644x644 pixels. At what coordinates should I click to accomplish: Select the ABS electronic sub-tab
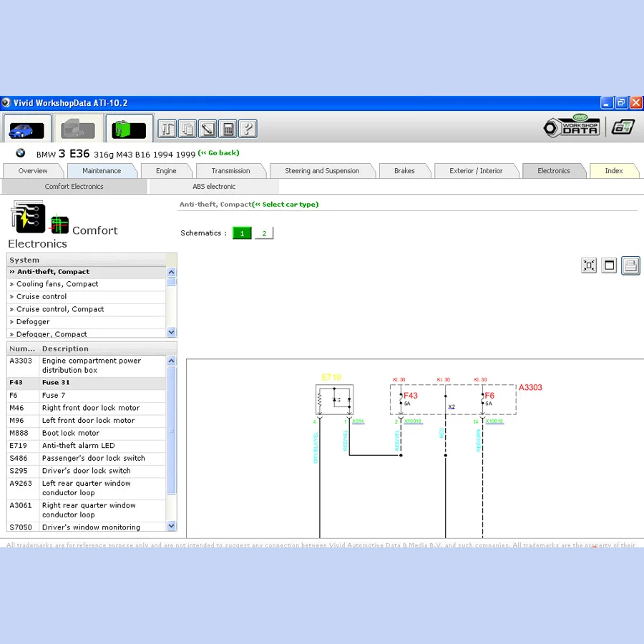click(214, 187)
